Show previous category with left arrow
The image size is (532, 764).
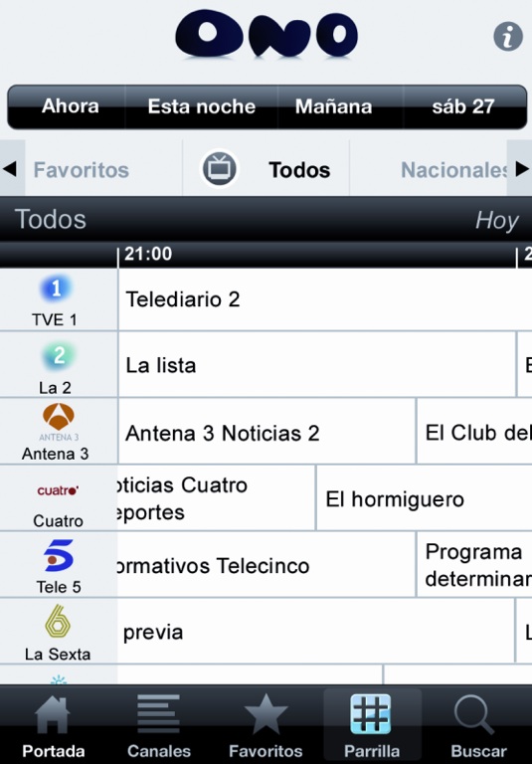[12, 168]
